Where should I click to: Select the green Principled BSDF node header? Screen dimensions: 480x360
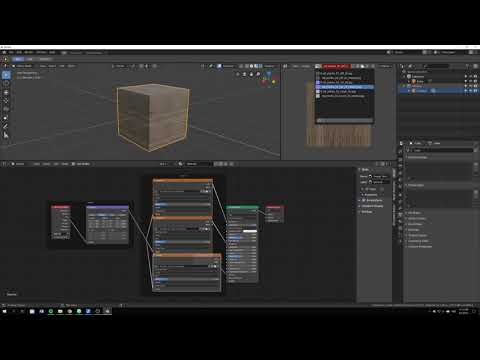coord(242,207)
